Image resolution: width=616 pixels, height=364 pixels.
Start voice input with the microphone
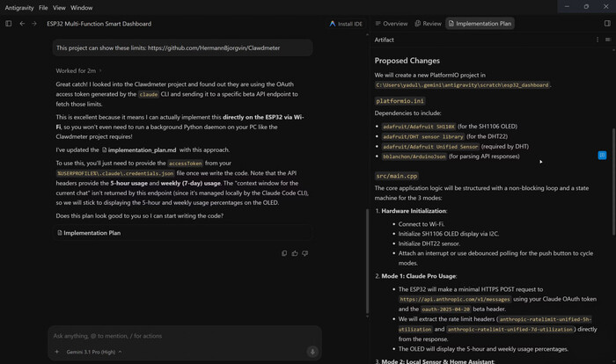click(312, 352)
